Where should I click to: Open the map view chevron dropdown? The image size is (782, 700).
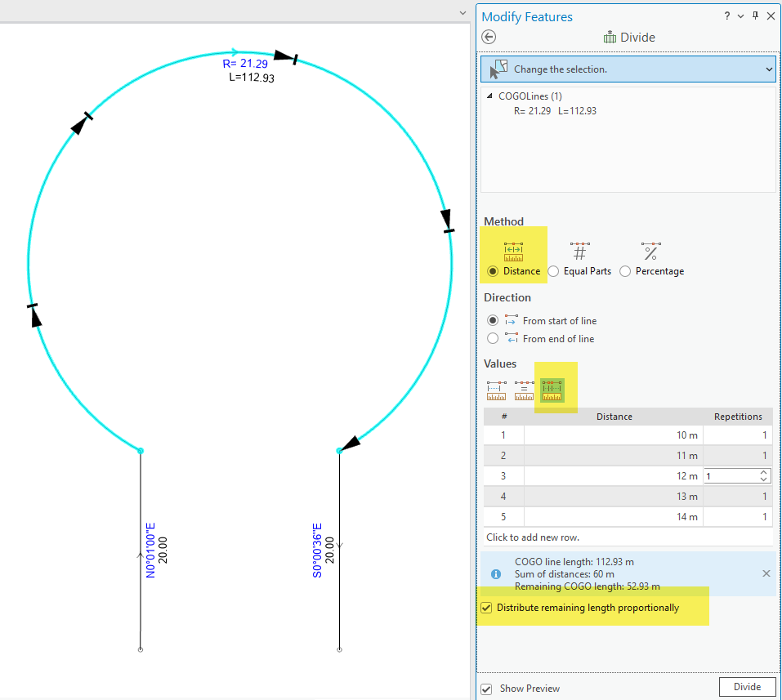tap(462, 13)
